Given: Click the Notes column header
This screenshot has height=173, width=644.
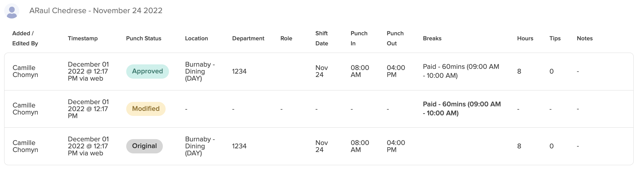Looking at the screenshot, I should tap(585, 38).
